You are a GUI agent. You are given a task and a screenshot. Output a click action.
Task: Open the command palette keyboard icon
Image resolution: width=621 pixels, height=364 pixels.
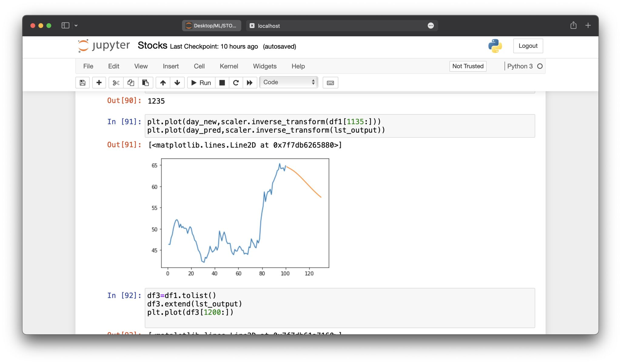tap(330, 82)
